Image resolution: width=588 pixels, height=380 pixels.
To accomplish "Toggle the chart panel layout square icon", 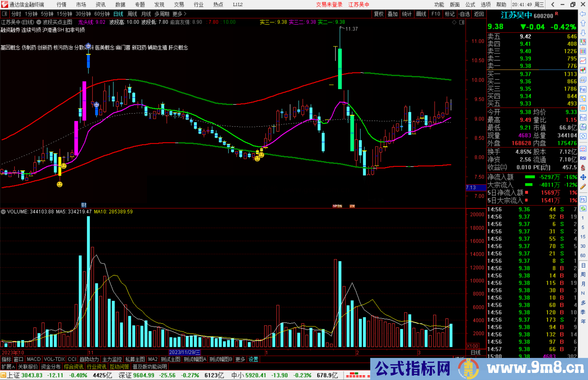I will click(462, 22).
